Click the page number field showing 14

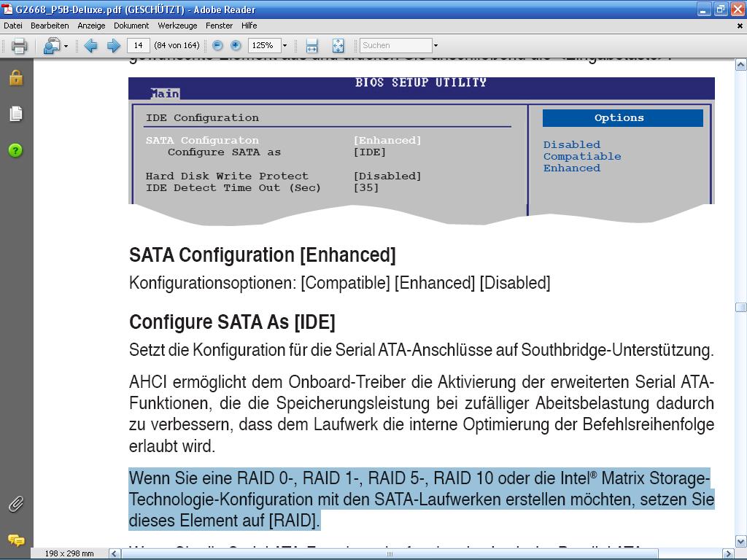click(138, 45)
